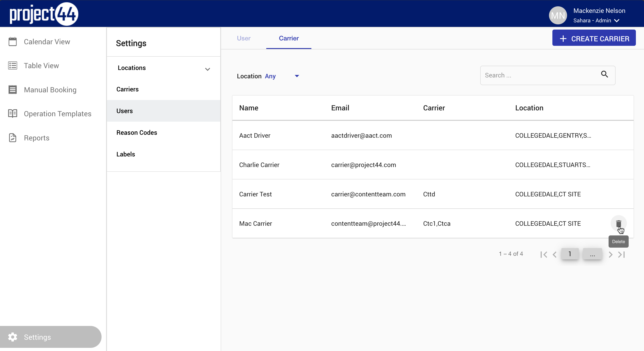Select the Settings sidebar item
The width and height of the screenshot is (644, 351).
click(x=51, y=337)
